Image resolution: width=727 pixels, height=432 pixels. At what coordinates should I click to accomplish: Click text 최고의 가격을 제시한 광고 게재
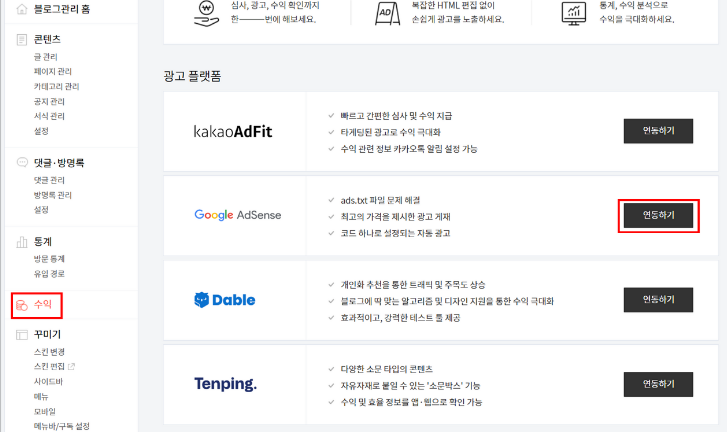(x=395, y=216)
